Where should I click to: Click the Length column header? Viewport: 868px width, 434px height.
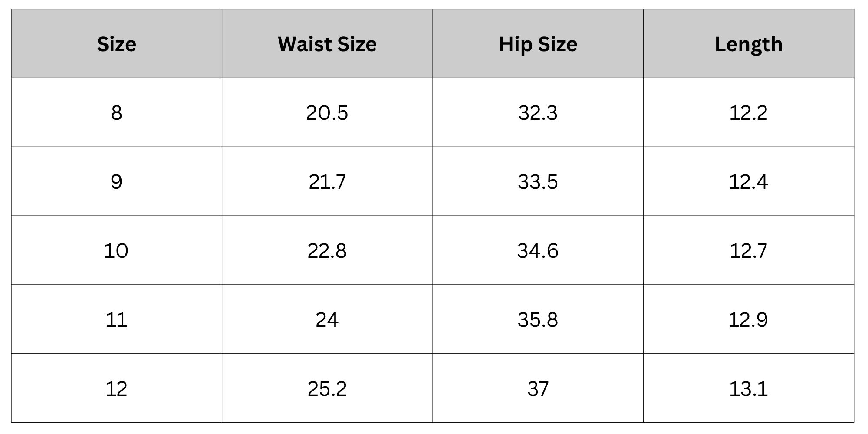pyautogui.click(x=748, y=44)
